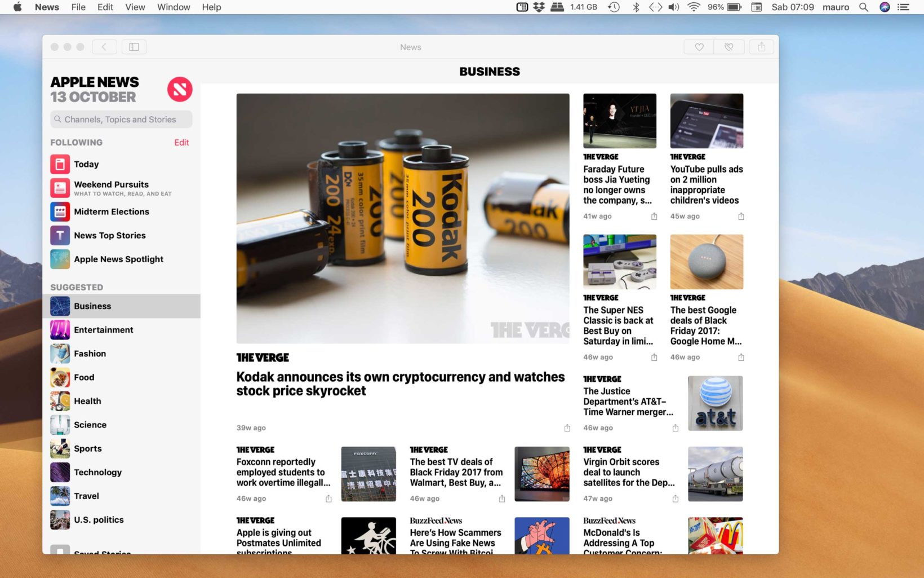Go back using the toolbar back arrow
Screen dimensions: 924x578
(104, 47)
